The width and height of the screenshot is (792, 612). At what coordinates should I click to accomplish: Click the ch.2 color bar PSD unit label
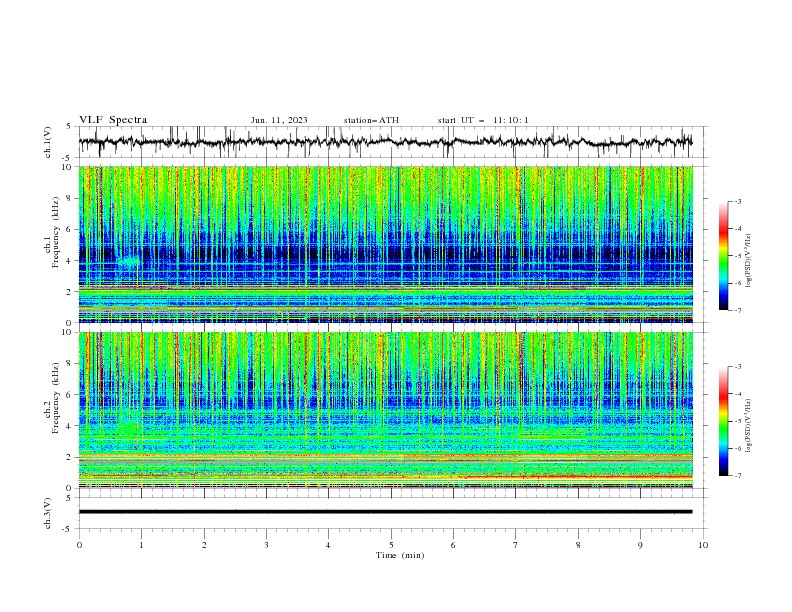[749, 425]
